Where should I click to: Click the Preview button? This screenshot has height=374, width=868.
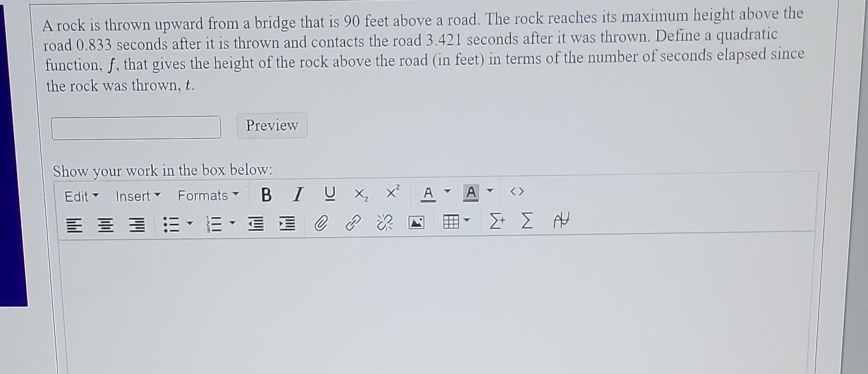[272, 125]
